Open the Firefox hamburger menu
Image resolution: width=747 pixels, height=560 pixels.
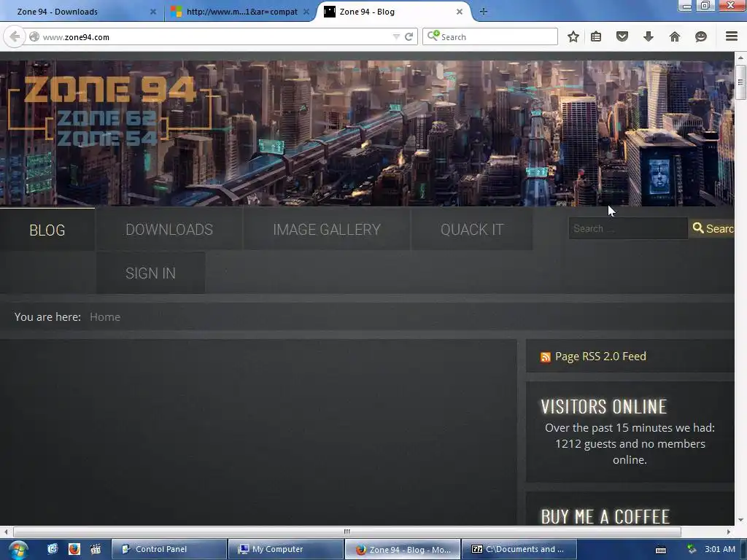732,36
